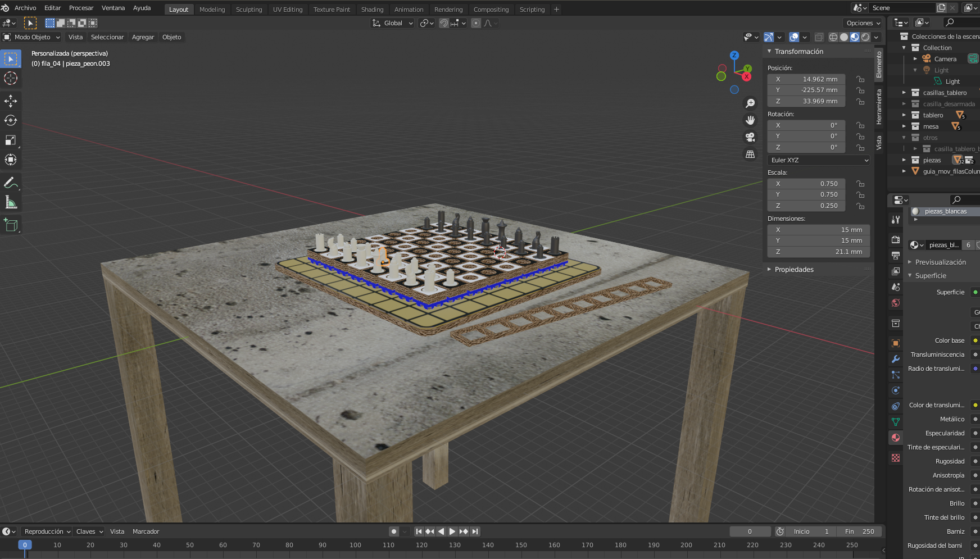Click the timeline Marcador button
The height and width of the screenshot is (559, 980).
tap(146, 531)
